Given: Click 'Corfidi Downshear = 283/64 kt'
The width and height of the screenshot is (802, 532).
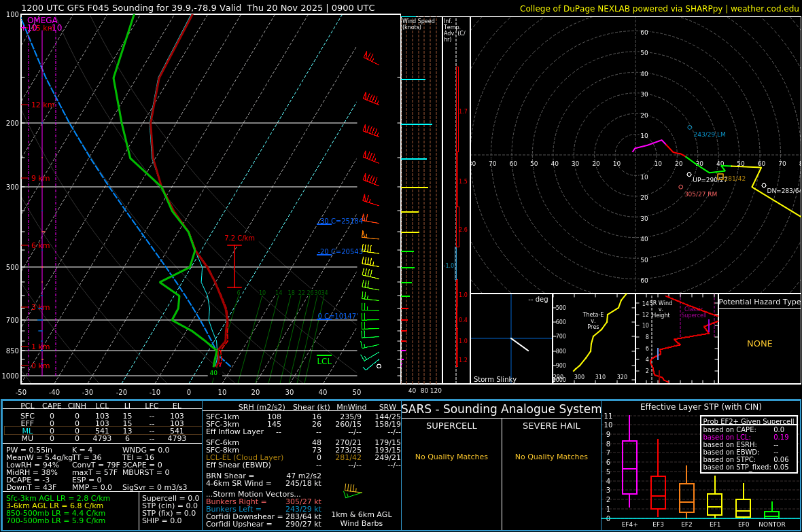Looking at the screenshot, I should pyautogui.click(x=264, y=516).
